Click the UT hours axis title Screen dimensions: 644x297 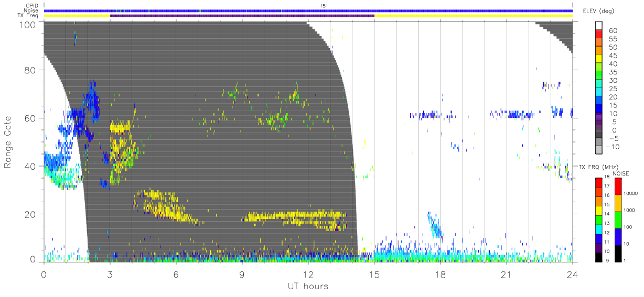(307, 286)
